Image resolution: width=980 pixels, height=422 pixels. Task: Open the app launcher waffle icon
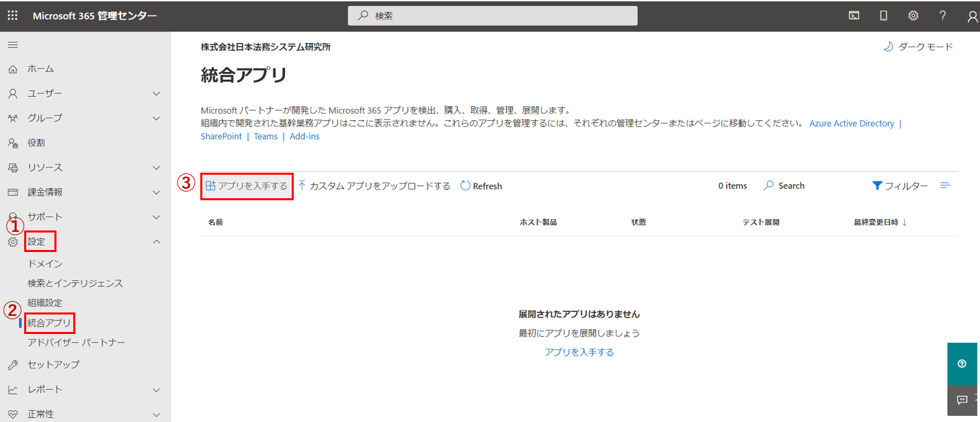coord(13,15)
